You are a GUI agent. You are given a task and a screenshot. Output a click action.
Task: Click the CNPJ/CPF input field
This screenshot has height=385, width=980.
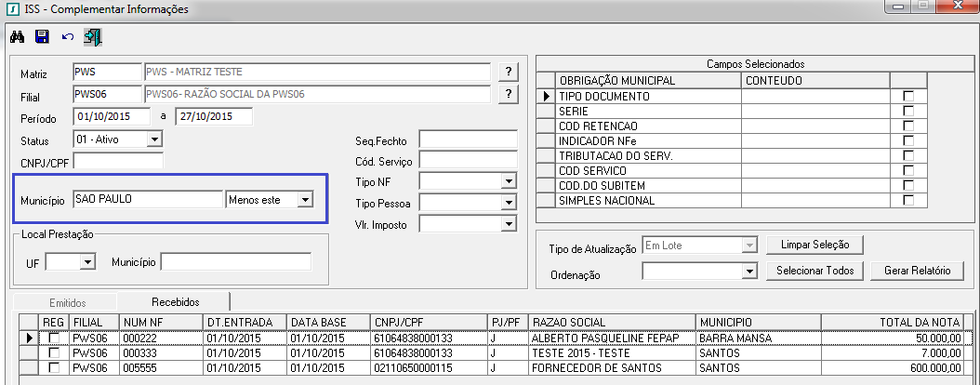click(x=118, y=161)
